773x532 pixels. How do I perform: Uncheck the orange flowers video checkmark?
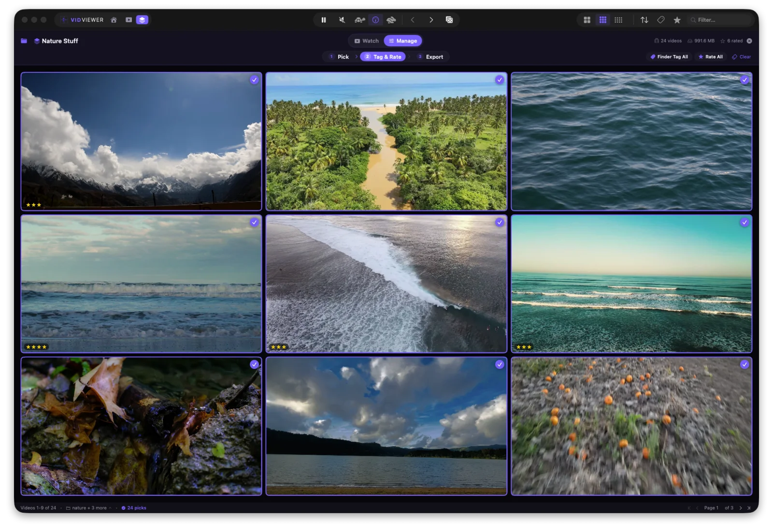(744, 364)
